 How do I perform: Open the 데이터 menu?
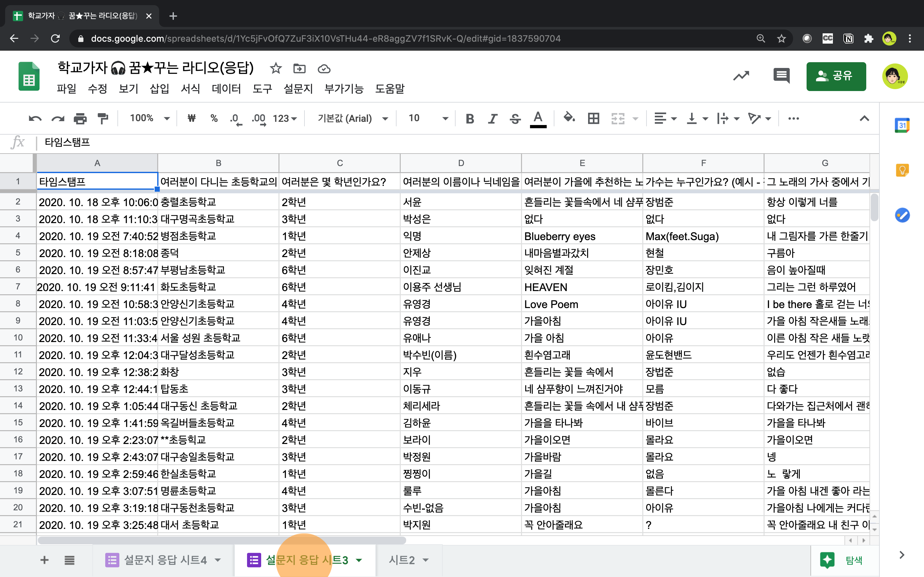coord(226,89)
